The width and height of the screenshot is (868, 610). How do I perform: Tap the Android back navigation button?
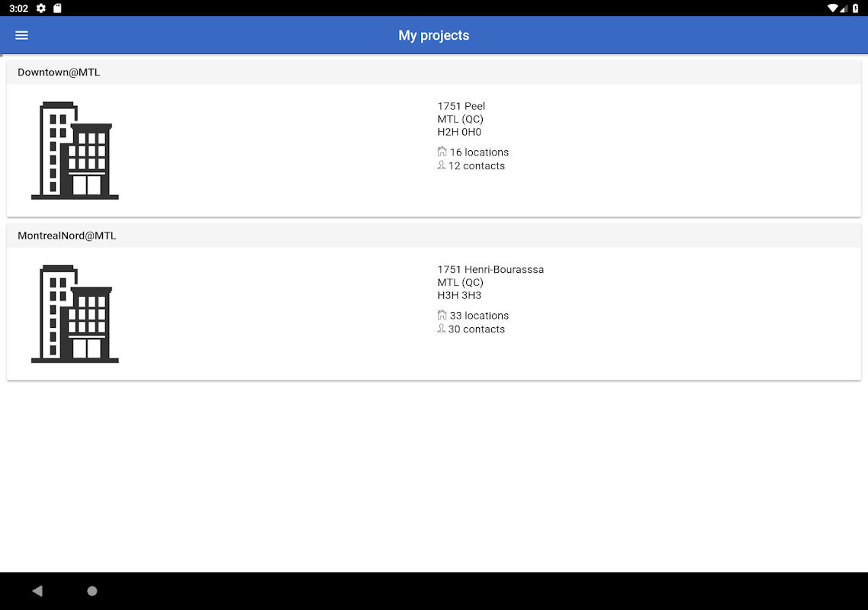[x=37, y=591]
